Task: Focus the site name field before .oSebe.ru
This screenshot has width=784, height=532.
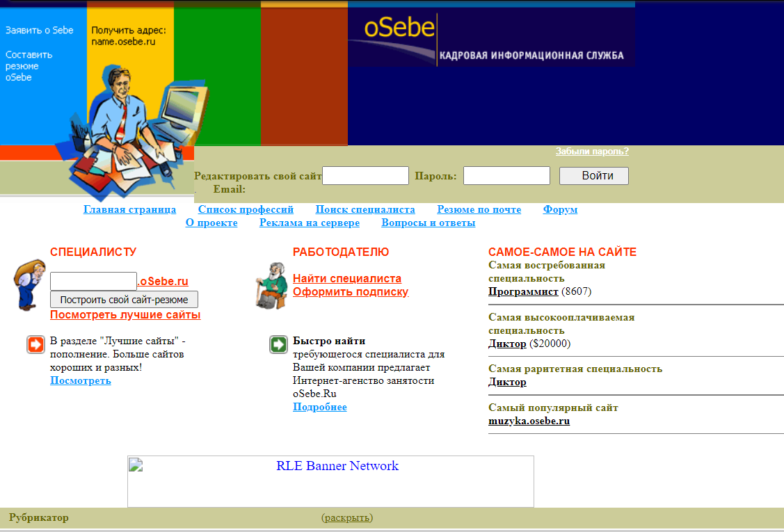Action: (x=93, y=281)
